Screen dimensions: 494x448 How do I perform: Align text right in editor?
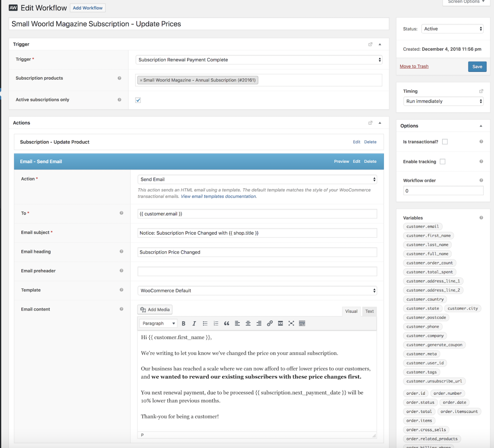pos(259,323)
